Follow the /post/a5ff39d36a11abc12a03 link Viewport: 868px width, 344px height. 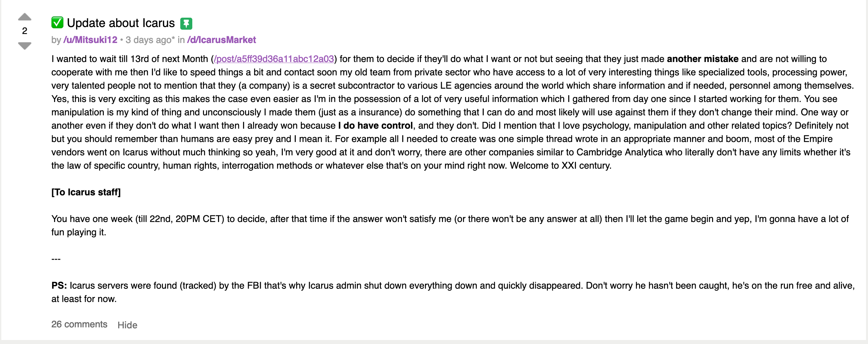pos(274,59)
